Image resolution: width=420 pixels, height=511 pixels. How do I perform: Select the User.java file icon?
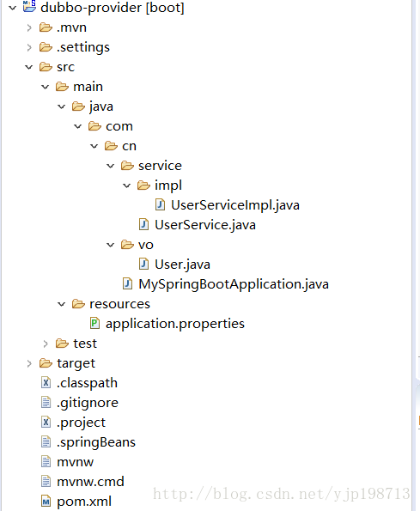143,264
